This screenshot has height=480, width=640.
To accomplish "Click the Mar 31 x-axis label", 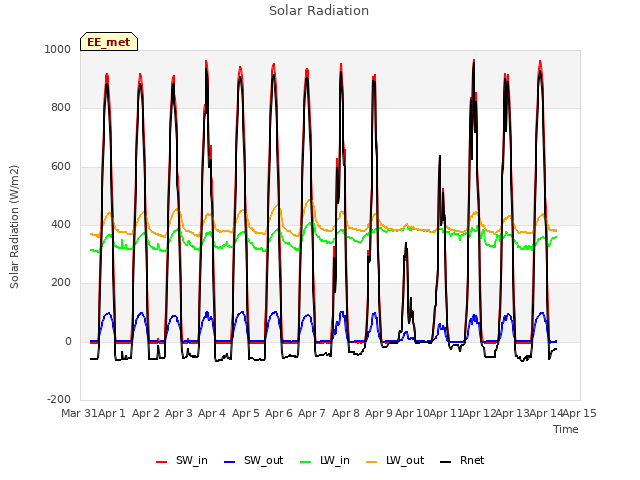I will (x=79, y=413).
